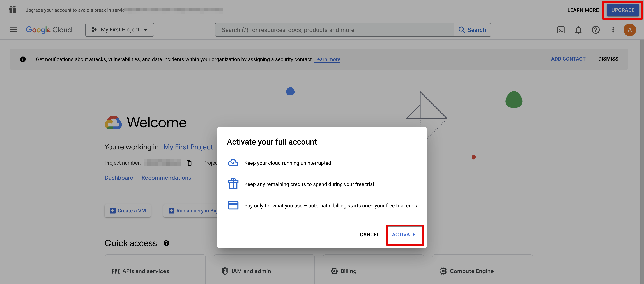Click the Quick access help icon
The width and height of the screenshot is (644, 284).
click(x=166, y=243)
